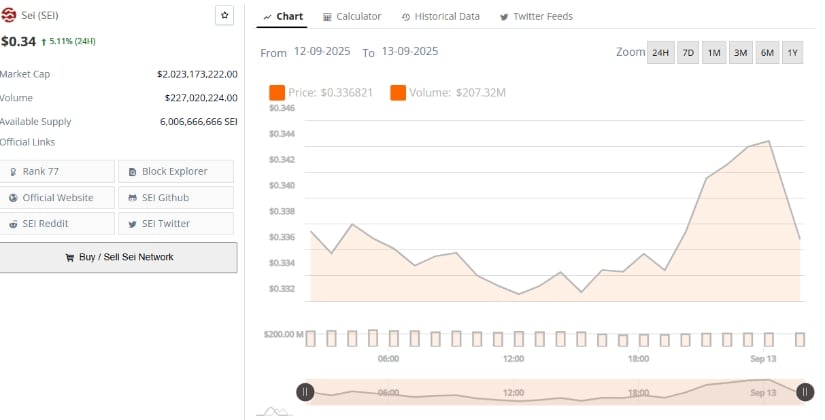This screenshot has width=825, height=420.
Task: Click the price peak on chart line
Action: coord(769,141)
